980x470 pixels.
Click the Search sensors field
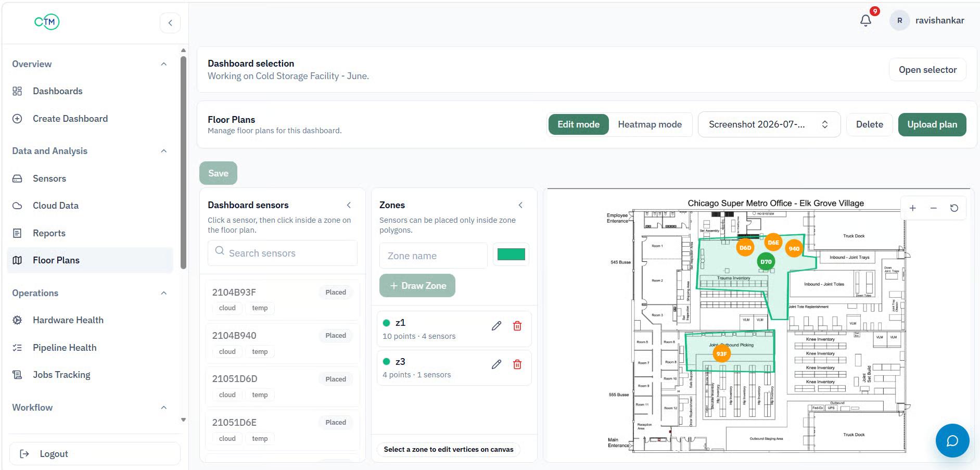tap(283, 253)
